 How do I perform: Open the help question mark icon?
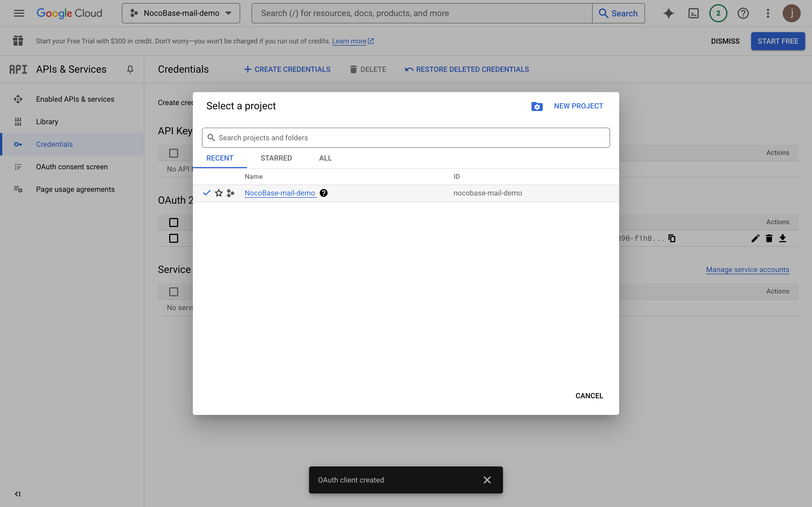tap(743, 14)
